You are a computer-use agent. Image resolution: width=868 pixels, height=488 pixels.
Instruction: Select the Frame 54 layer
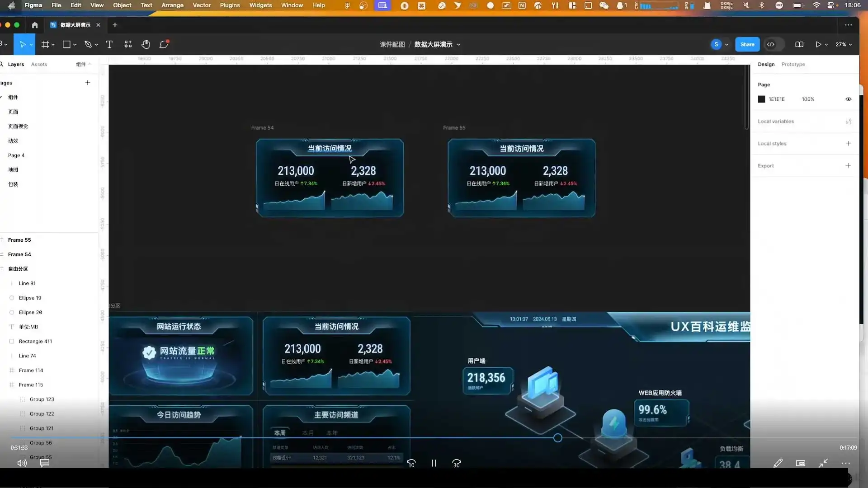19,254
